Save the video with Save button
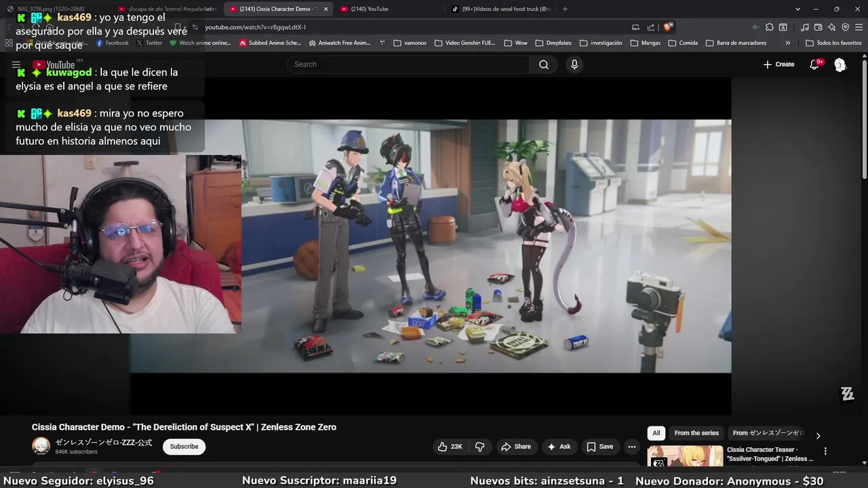 600,447
